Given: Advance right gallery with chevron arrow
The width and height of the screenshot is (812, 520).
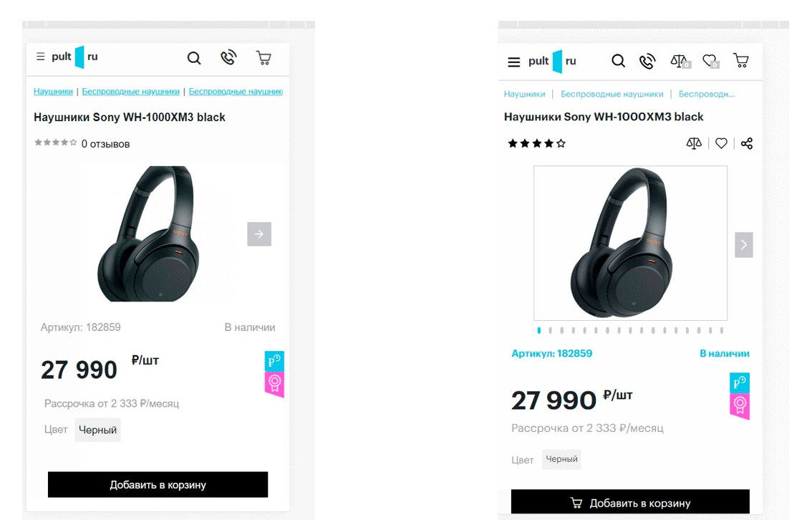Looking at the screenshot, I should [743, 245].
